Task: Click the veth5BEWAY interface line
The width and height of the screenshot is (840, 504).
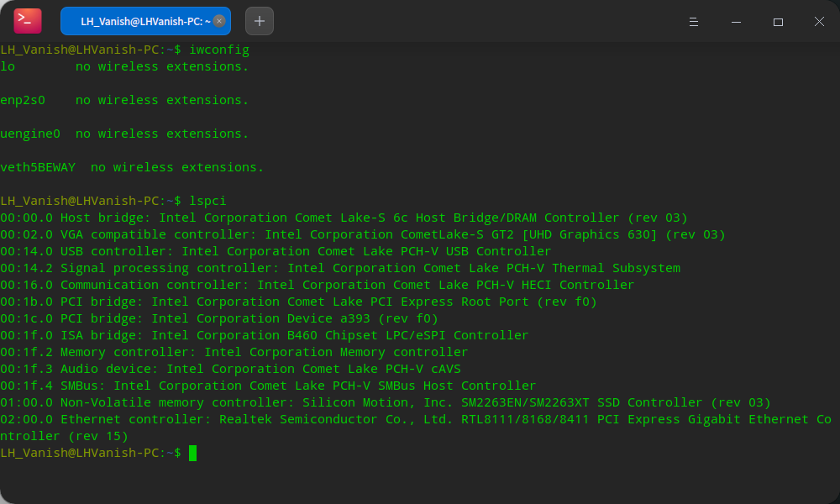Action: pyautogui.click(x=132, y=167)
